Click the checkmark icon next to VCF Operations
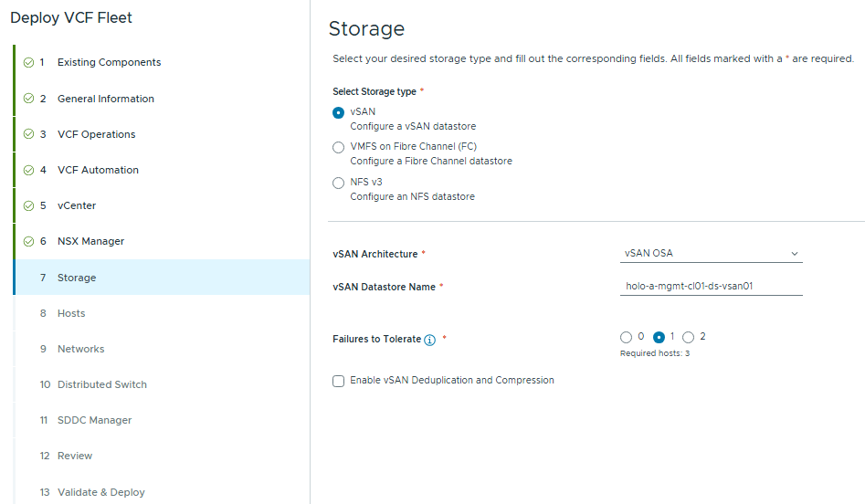 point(29,134)
